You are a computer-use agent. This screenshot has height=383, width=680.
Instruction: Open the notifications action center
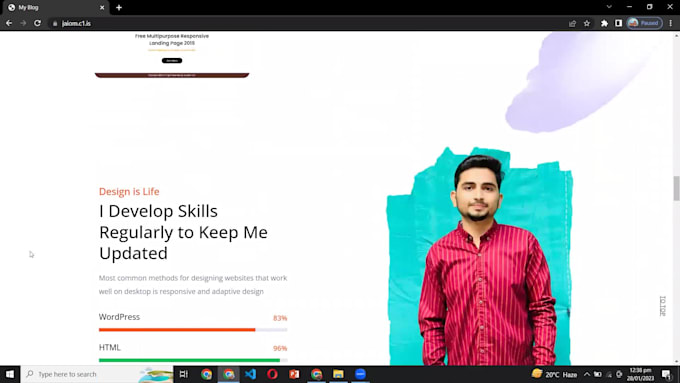tap(667, 374)
